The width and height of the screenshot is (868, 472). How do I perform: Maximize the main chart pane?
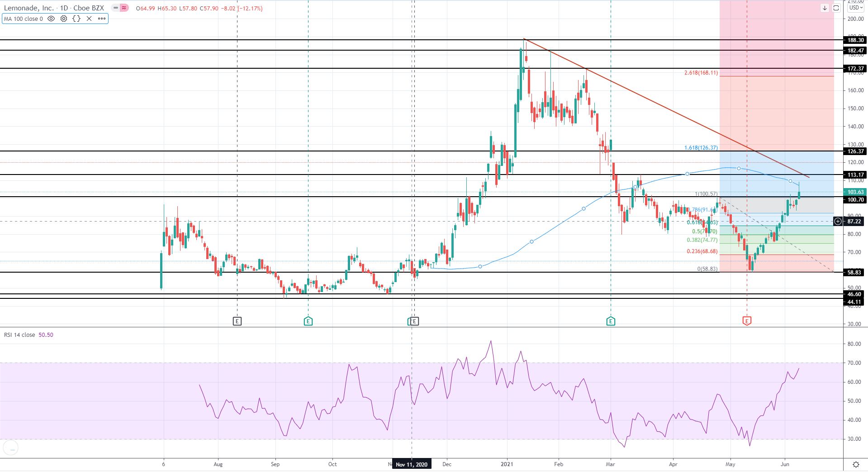click(836, 8)
